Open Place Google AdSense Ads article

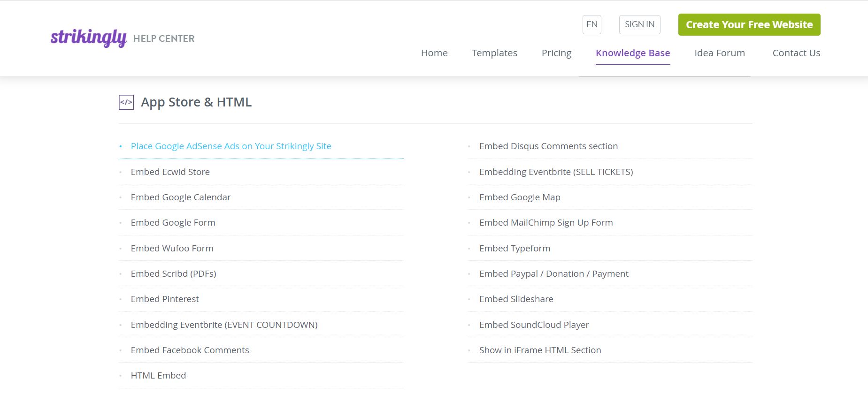point(231,146)
